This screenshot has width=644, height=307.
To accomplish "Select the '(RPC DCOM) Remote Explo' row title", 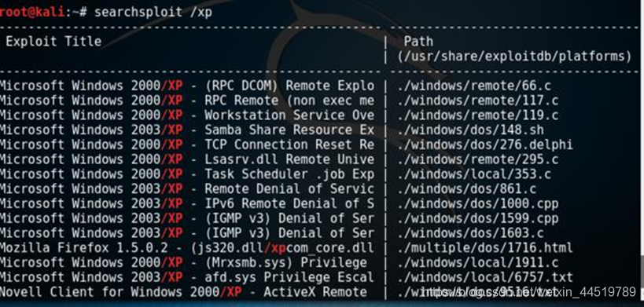I will 289,86.
